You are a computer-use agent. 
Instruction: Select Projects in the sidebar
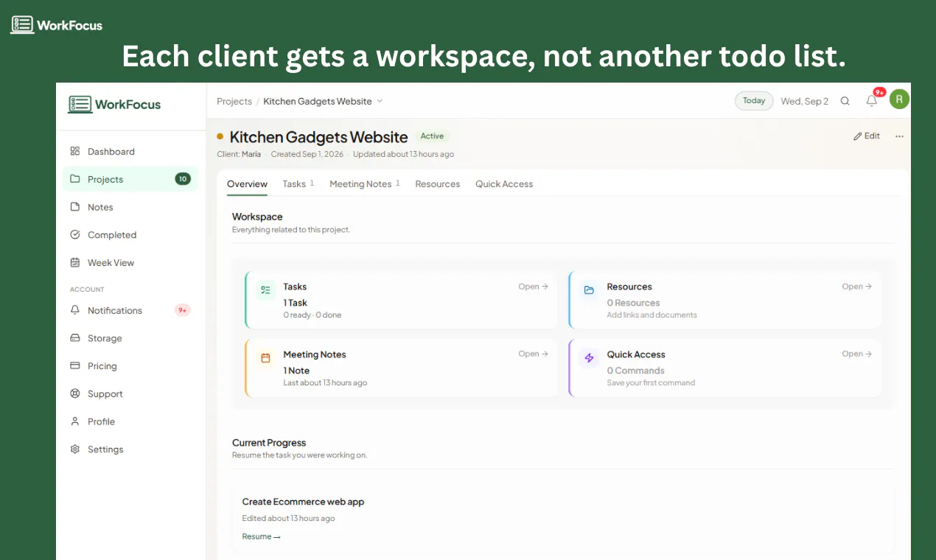(x=130, y=179)
